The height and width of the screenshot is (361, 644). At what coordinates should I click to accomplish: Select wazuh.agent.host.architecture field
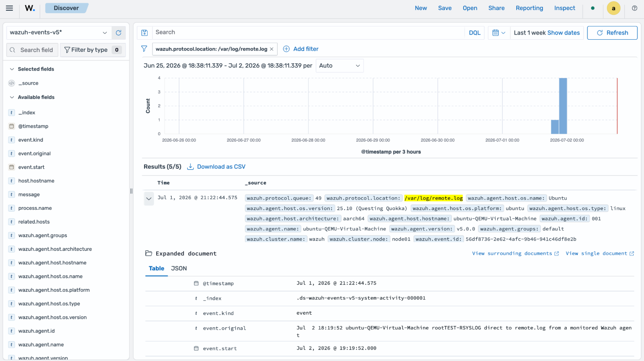coord(55,249)
